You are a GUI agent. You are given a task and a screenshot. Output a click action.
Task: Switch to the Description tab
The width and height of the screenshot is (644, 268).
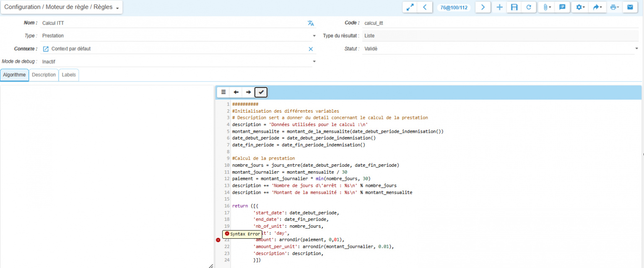pos(44,75)
